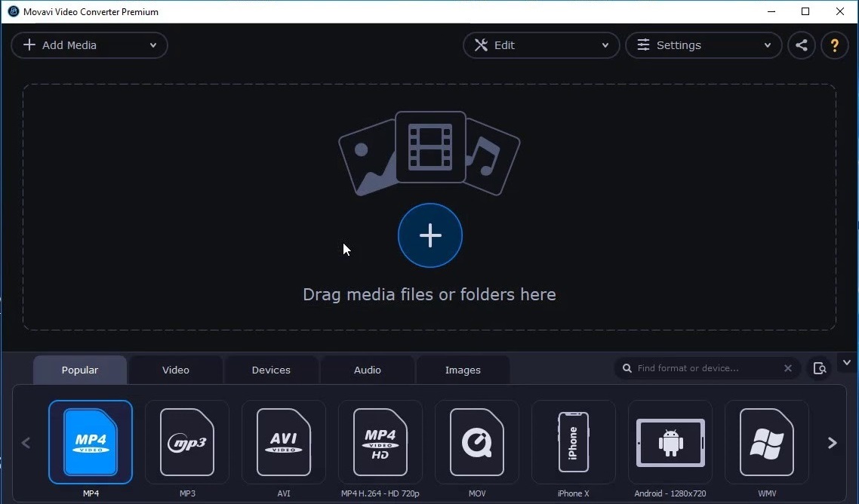
Task: Click the search magnifier icon
Action: (x=627, y=368)
